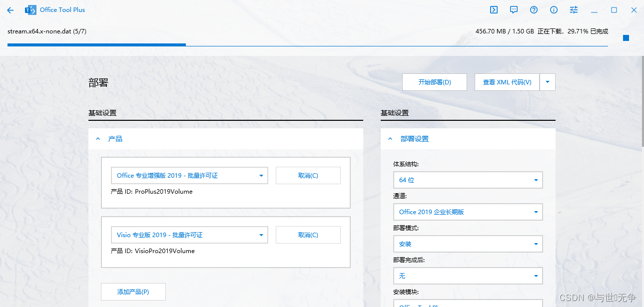This screenshot has width=644, height=307.
Task: Open the Office 专业增强版 2019 product dropdown
Action: coord(189,176)
